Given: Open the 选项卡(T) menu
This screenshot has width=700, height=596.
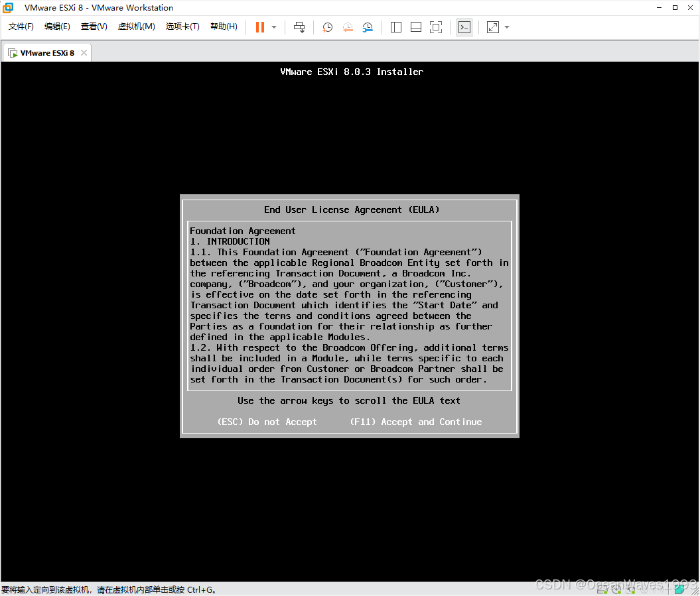Looking at the screenshot, I should tap(182, 27).
